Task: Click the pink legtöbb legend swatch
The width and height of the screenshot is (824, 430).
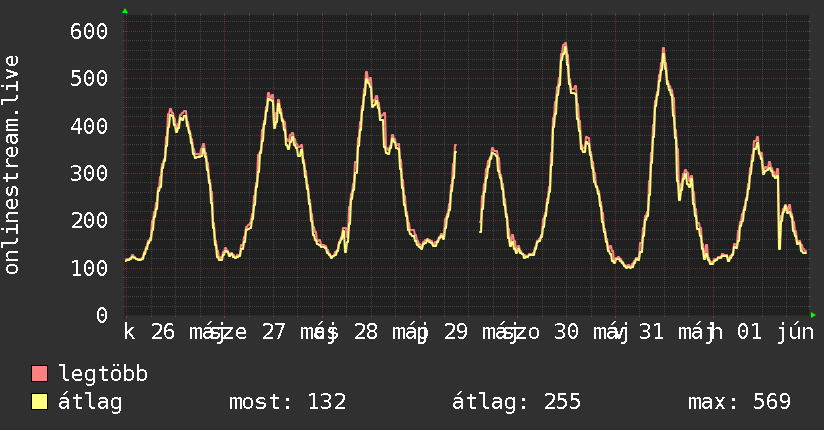Action: [39, 373]
